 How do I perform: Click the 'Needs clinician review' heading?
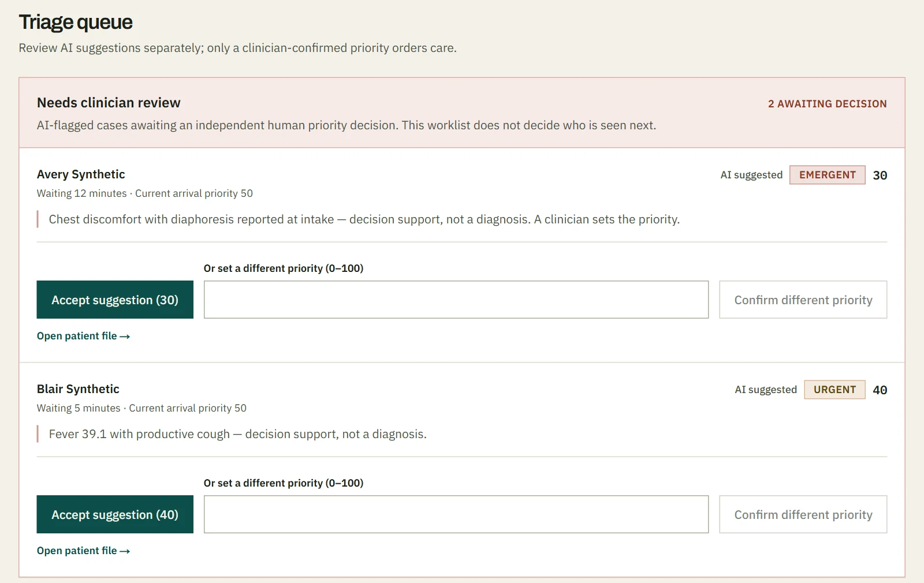(109, 103)
